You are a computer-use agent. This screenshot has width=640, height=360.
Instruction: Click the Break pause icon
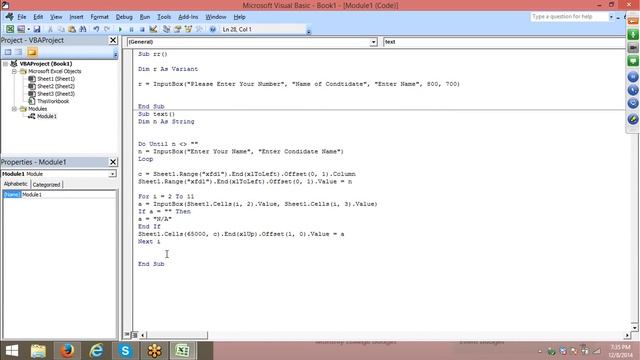point(131,29)
